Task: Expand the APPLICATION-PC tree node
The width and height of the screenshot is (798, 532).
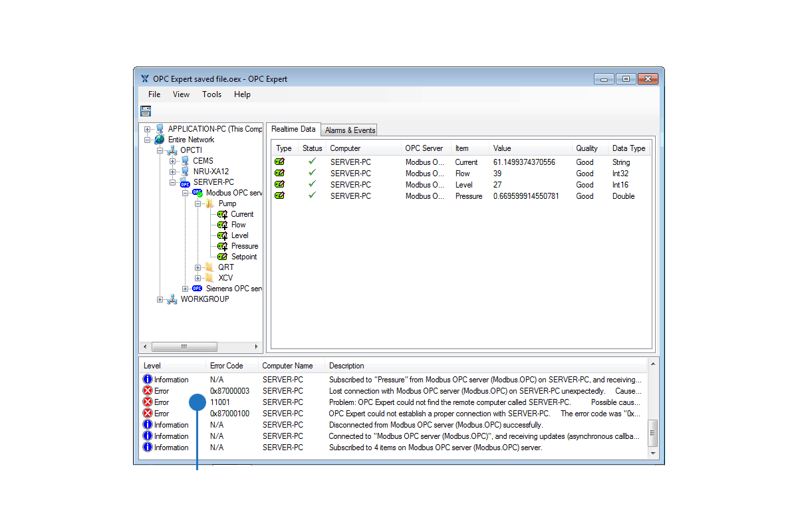Action: point(148,129)
